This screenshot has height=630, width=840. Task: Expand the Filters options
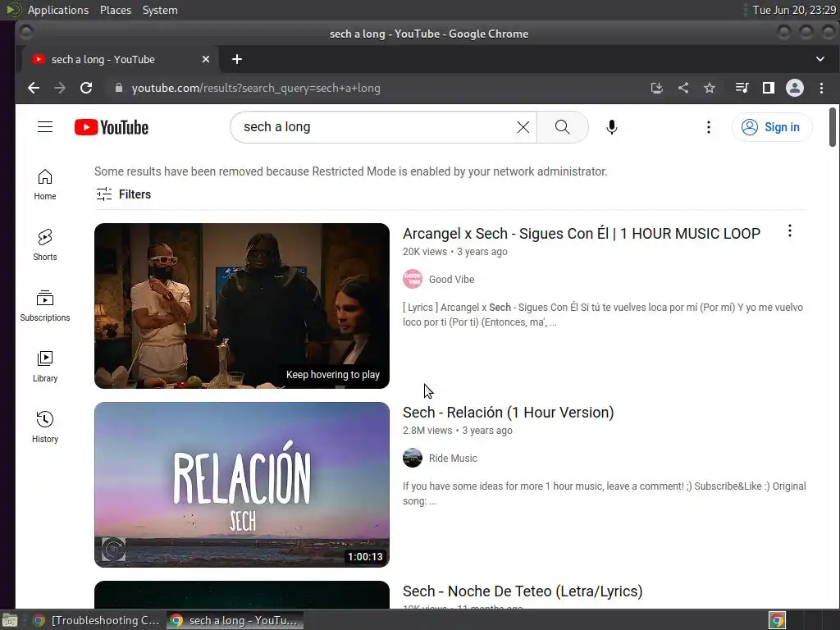(124, 194)
